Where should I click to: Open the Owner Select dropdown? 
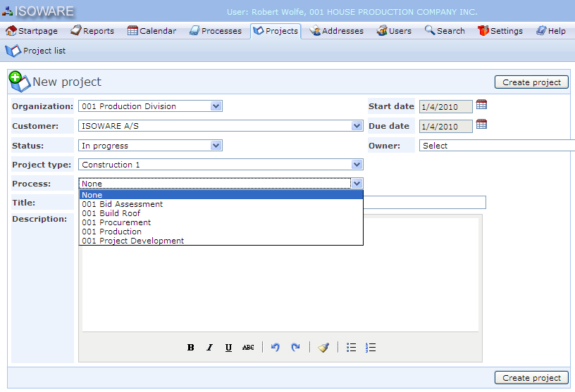[x=497, y=146]
